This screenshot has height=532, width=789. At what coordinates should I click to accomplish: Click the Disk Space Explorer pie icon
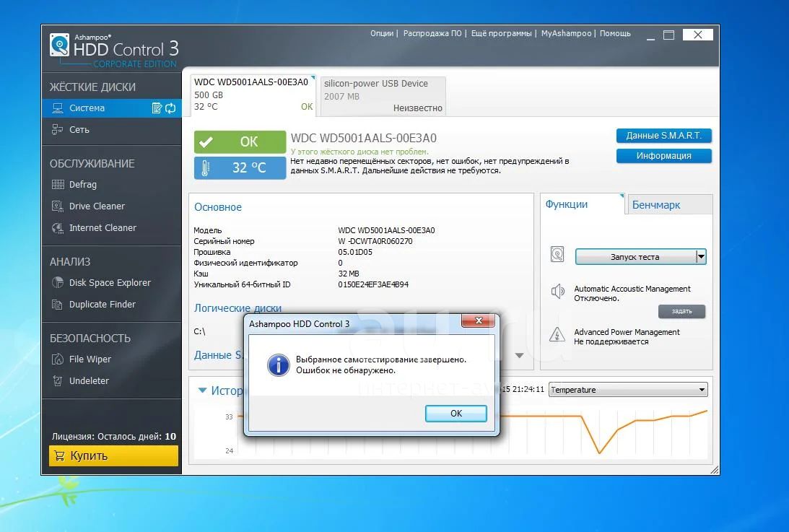coord(58,283)
